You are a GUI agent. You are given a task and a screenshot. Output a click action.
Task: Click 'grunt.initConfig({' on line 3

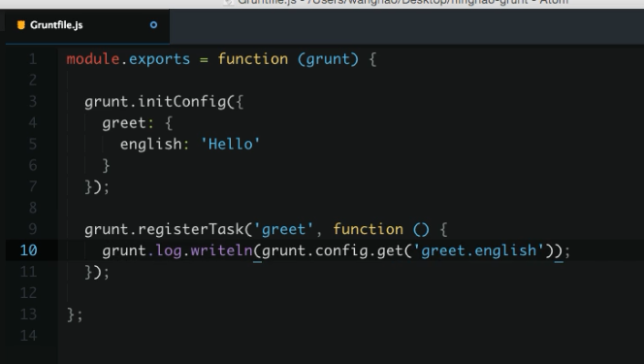click(x=164, y=102)
